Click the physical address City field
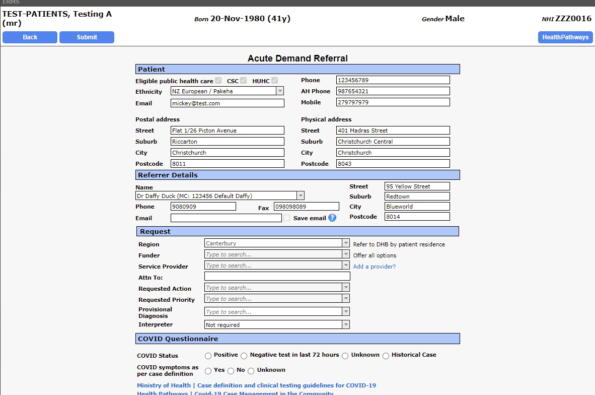 (393, 153)
